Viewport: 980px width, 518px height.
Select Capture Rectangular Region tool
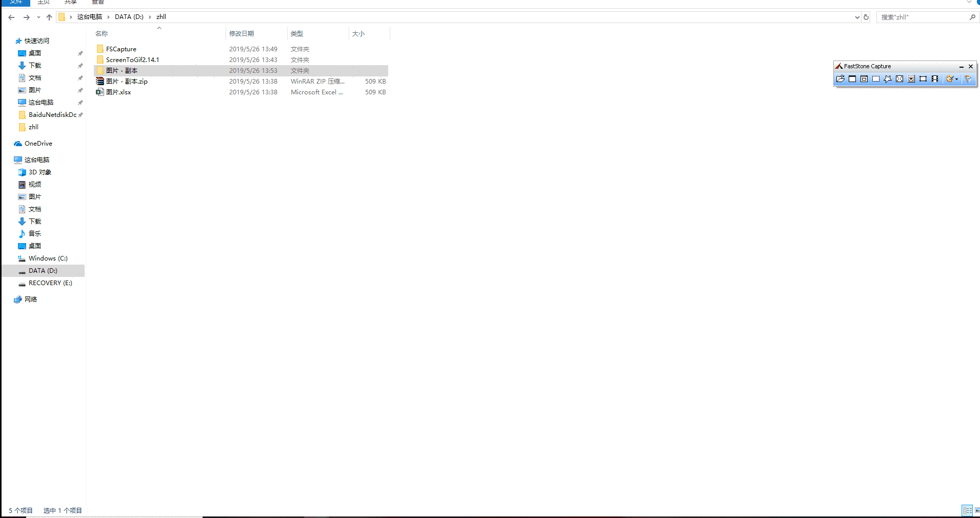click(x=876, y=79)
